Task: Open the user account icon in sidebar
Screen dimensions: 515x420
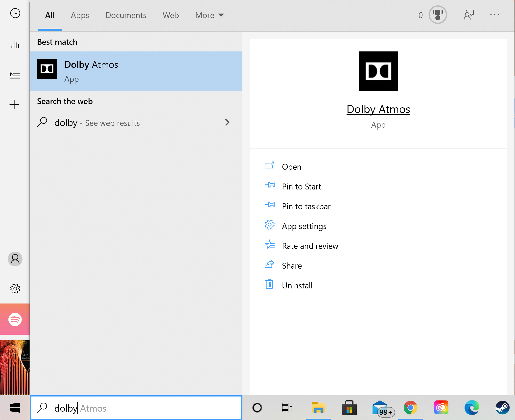Action: [x=15, y=259]
